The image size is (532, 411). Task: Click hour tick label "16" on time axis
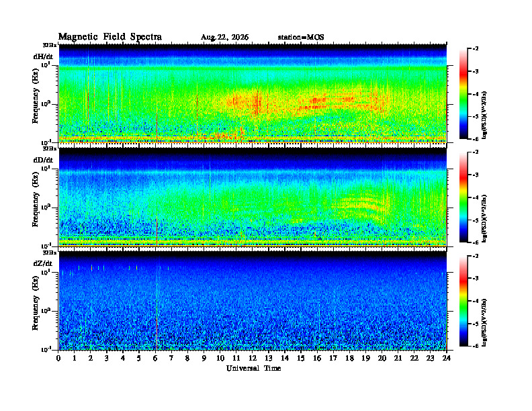coord(317,358)
